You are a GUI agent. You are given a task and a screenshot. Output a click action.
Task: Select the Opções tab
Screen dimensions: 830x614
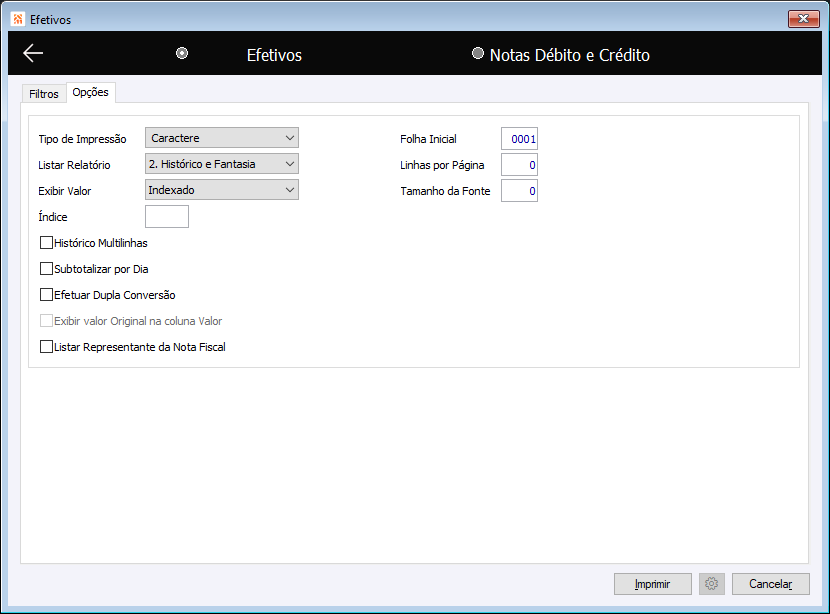pos(91,92)
